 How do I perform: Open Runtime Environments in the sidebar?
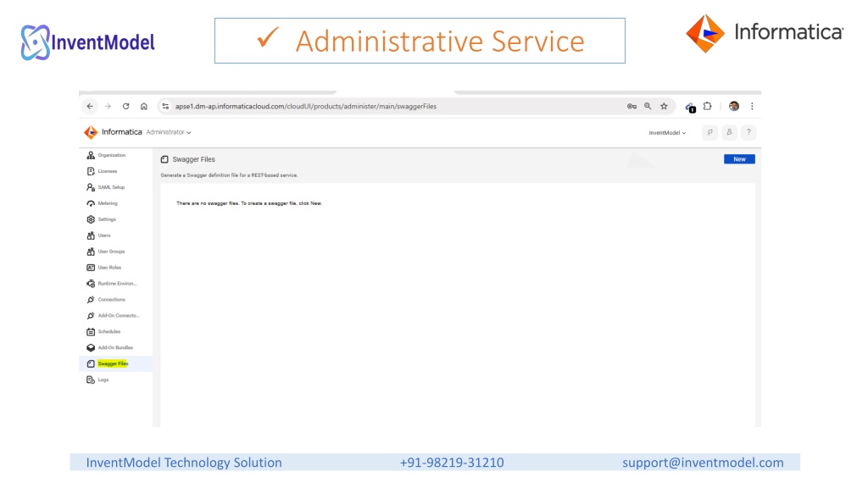(x=115, y=284)
